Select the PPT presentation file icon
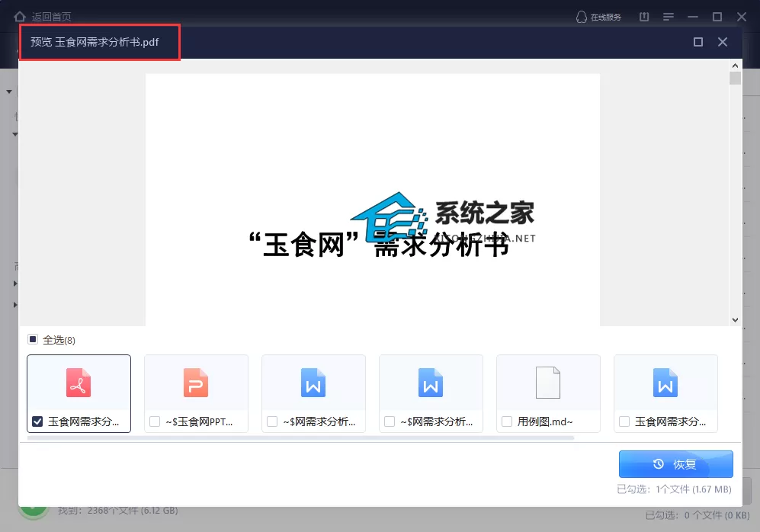This screenshot has width=760, height=532. (196, 383)
